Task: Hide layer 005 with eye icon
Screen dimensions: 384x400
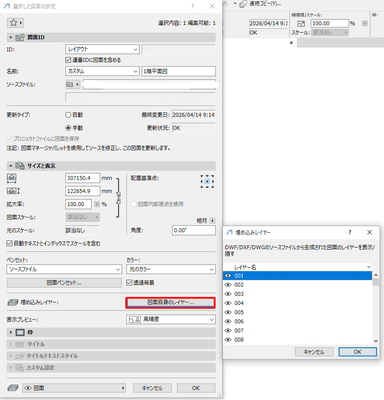Action: click(228, 312)
